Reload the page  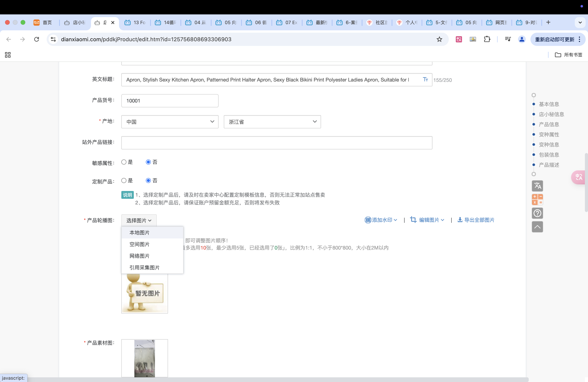point(37,39)
